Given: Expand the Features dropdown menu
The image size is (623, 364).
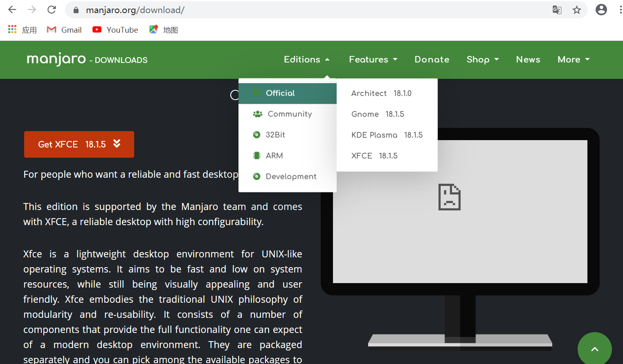Looking at the screenshot, I should pyautogui.click(x=373, y=60).
